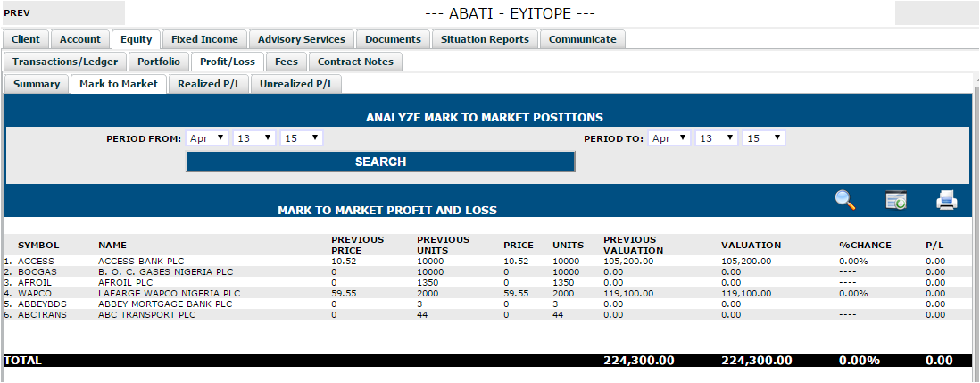This screenshot has height=383, width=980.
Task: Open the Advisory Services tab
Action: tap(302, 39)
